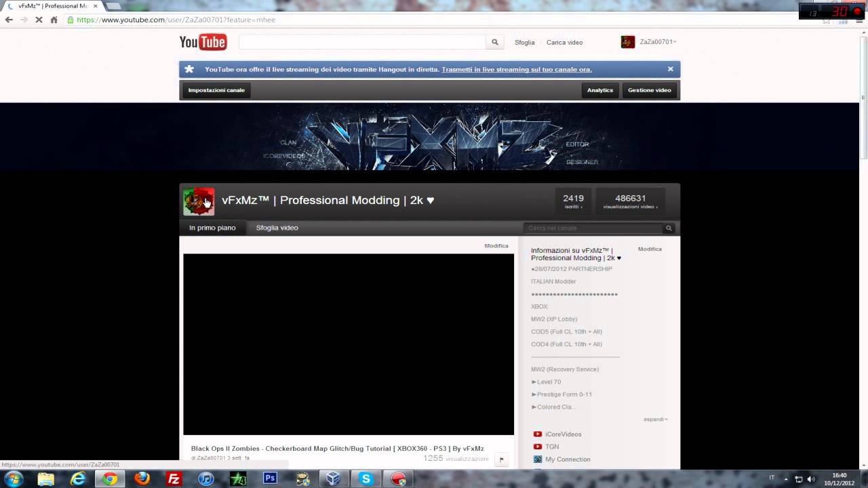Click the flag icon under the video

pyautogui.click(x=501, y=460)
